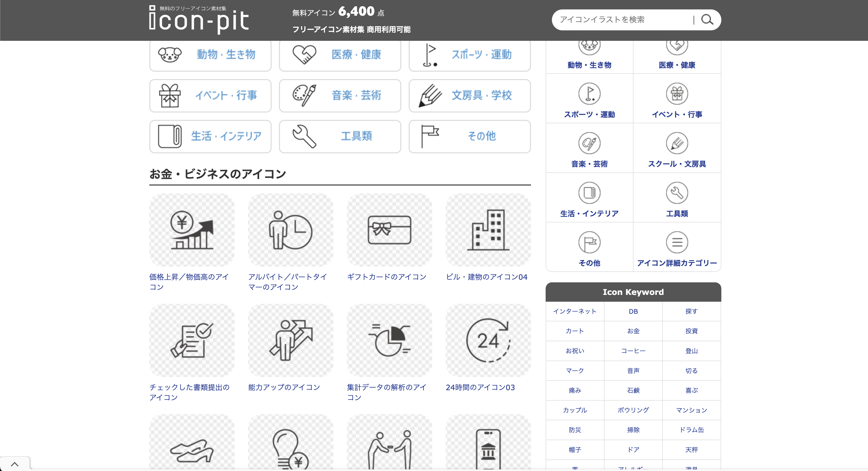
Task: Select keyword お祝い
Action: click(575, 351)
